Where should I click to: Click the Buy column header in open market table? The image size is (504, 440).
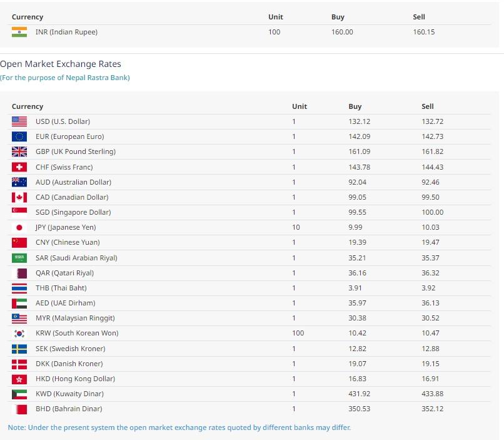point(355,106)
